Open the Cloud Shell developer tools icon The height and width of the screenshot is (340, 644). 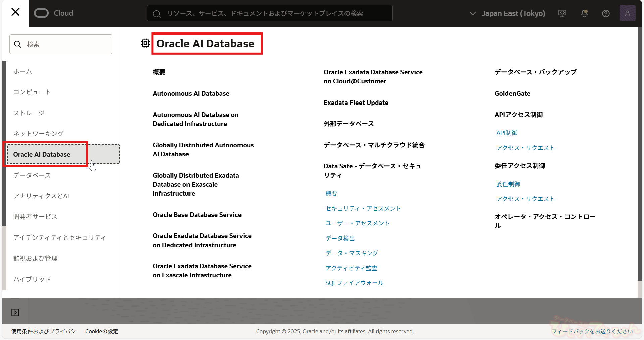tap(562, 13)
